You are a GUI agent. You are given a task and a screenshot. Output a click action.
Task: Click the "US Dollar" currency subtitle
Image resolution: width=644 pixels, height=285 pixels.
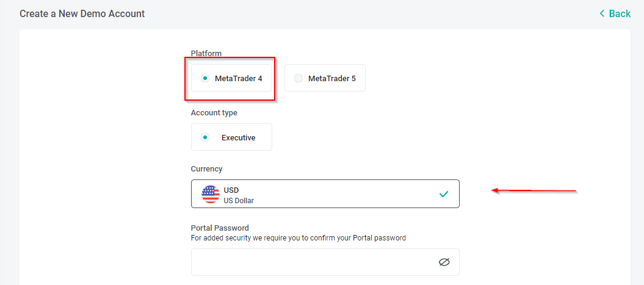(x=239, y=201)
